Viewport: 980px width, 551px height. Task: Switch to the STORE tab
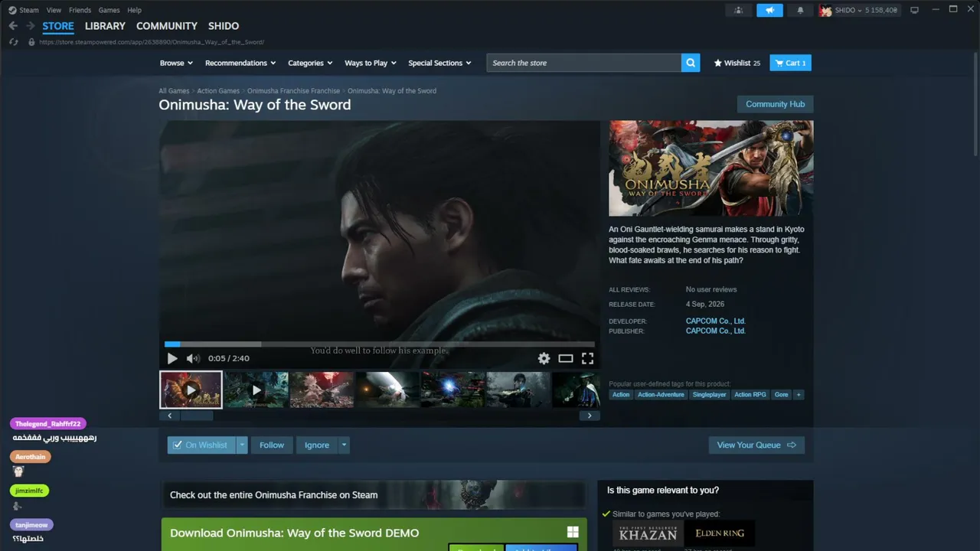[x=58, y=26]
